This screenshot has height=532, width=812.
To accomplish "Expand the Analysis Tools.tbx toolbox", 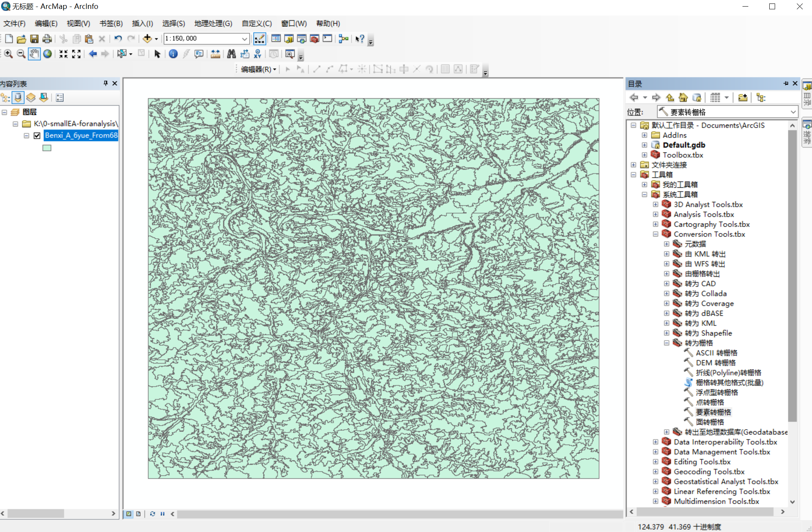I will (x=656, y=214).
